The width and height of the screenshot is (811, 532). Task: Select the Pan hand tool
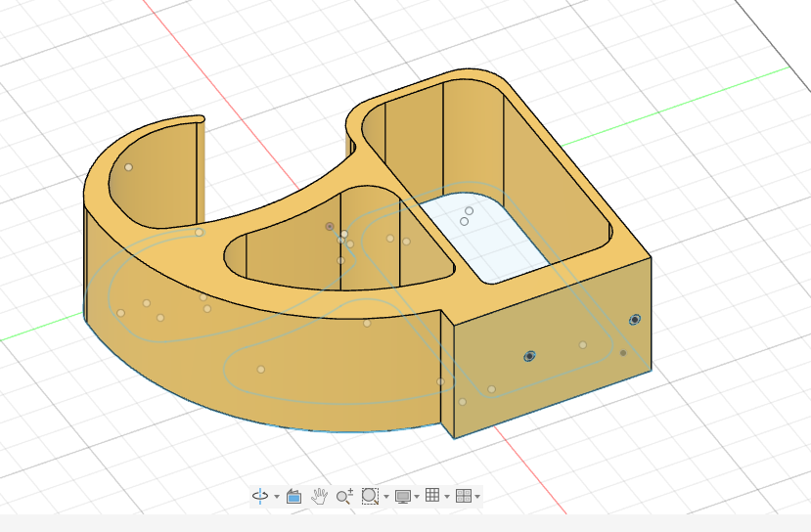point(319,496)
